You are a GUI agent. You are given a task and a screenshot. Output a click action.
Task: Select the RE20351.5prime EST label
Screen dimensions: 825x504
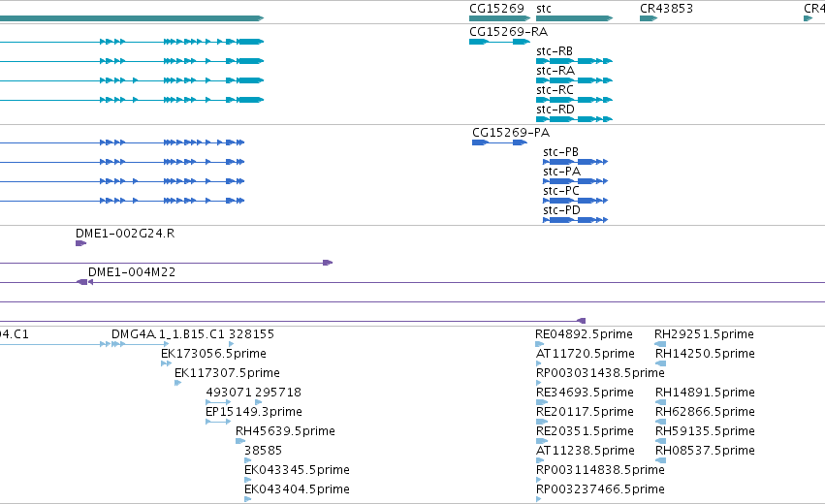(x=586, y=431)
